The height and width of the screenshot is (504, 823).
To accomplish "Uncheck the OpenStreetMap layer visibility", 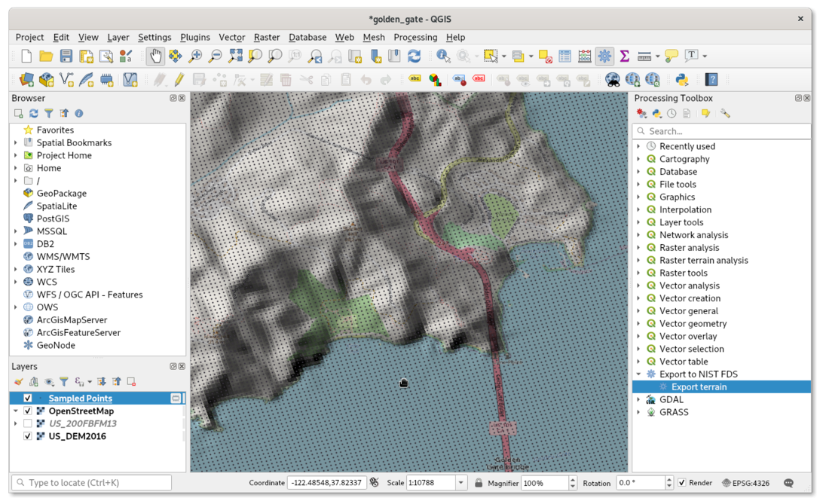I will point(28,411).
